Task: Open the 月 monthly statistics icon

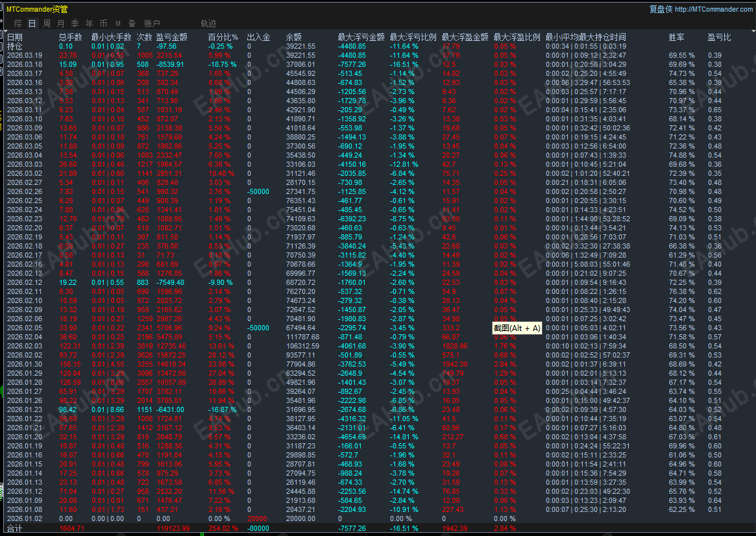Action: (60, 23)
